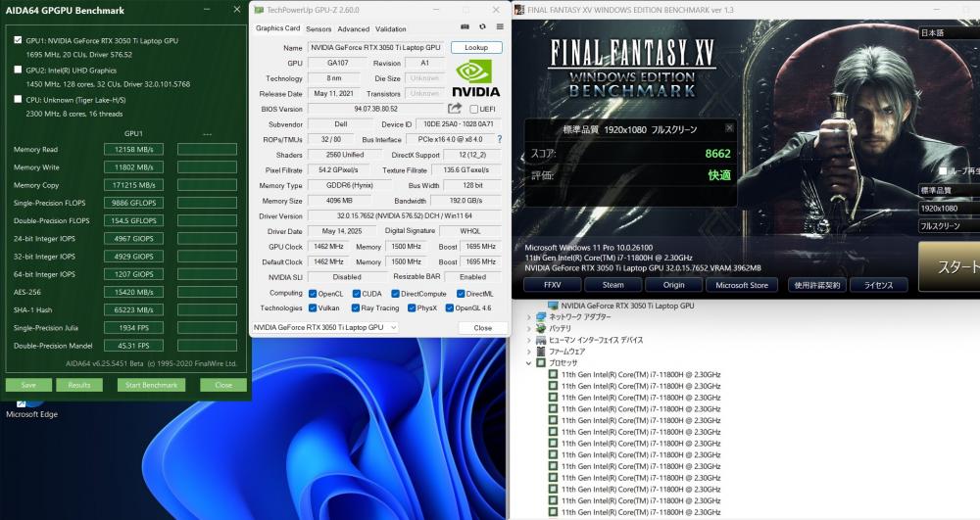This screenshot has width=980, height=520.
Task: Click the BIOS Version field 94.07.3B.80.52
Action: (376, 109)
